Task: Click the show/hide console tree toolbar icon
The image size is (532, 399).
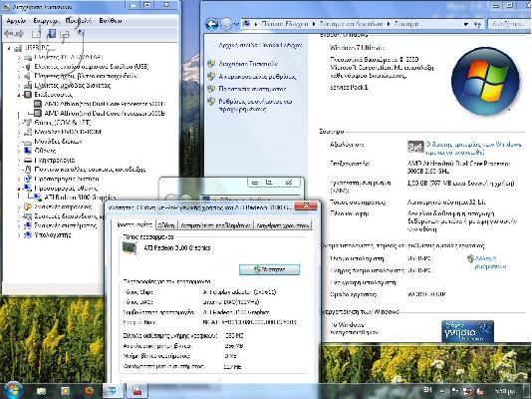Action: tap(36, 33)
